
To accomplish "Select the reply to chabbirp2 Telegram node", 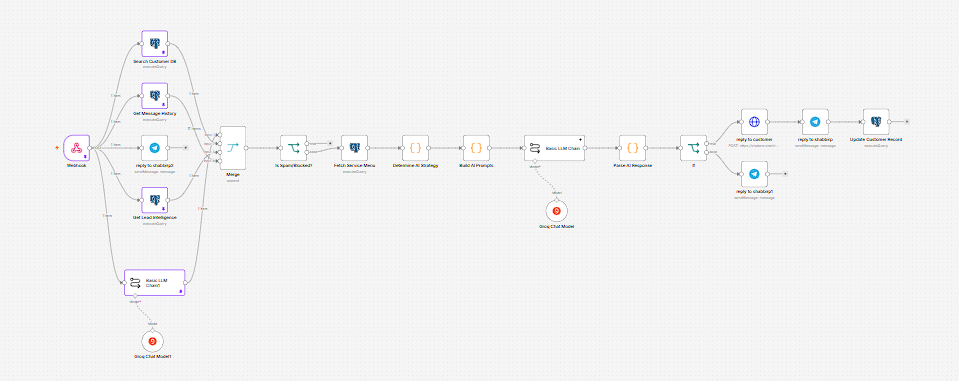I will (x=155, y=148).
